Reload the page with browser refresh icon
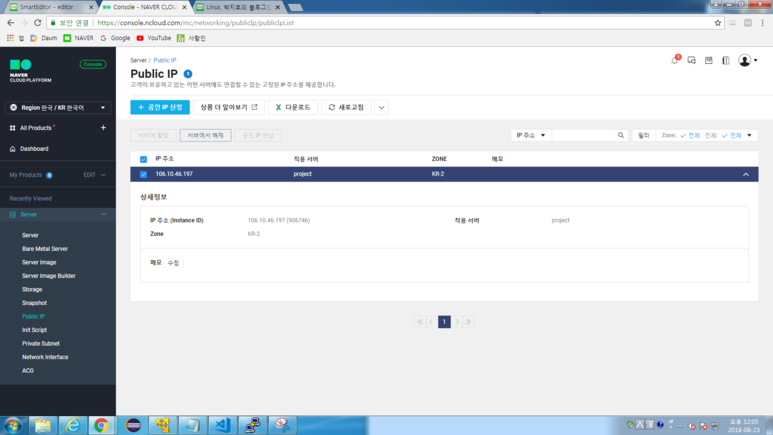Image resolution: width=773 pixels, height=435 pixels. (x=37, y=23)
